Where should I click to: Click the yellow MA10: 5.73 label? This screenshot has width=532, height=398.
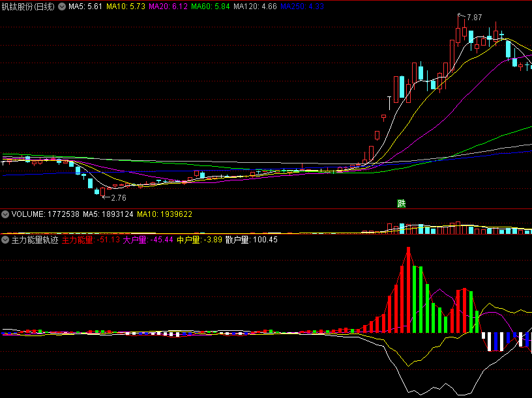pyautogui.click(x=126, y=7)
